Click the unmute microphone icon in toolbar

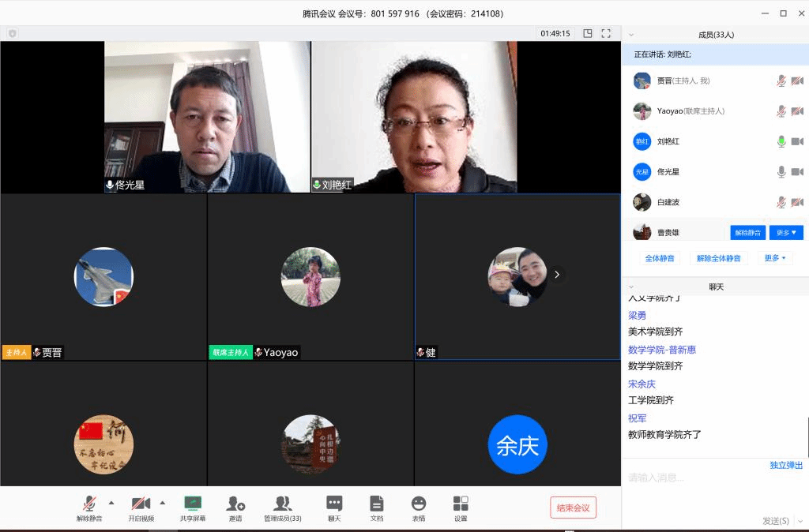tap(89, 503)
